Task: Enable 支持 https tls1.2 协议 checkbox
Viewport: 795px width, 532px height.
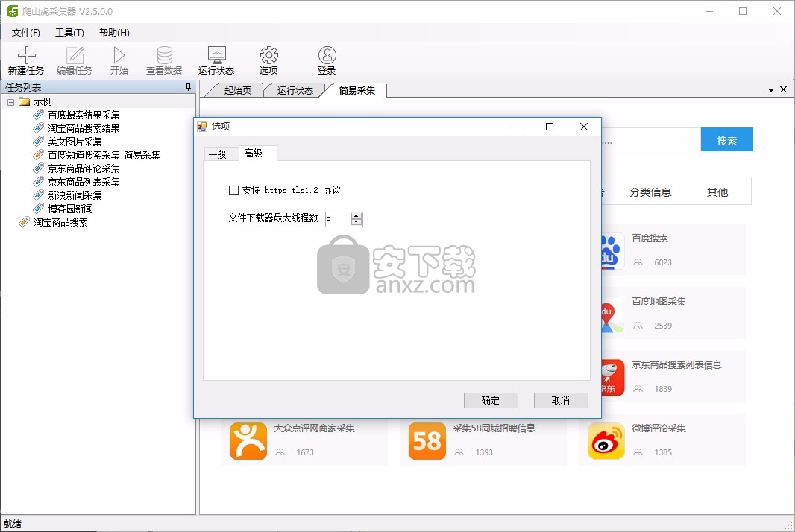Action: pyautogui.click(x=233, y=190)
